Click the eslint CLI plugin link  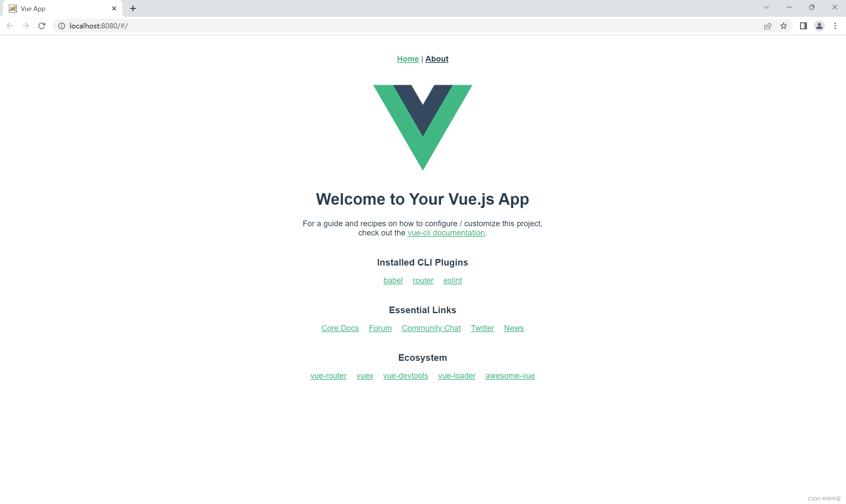[x=452, y=280]
